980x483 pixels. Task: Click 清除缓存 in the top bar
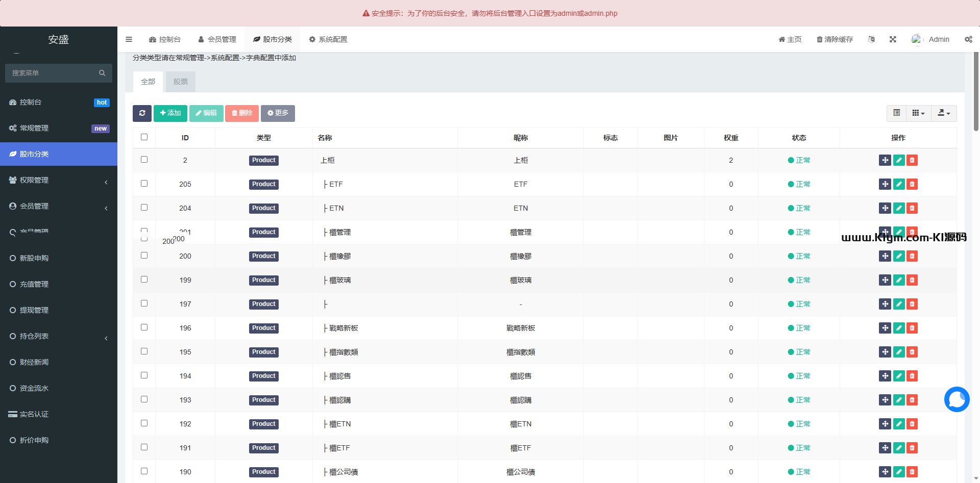835,39
